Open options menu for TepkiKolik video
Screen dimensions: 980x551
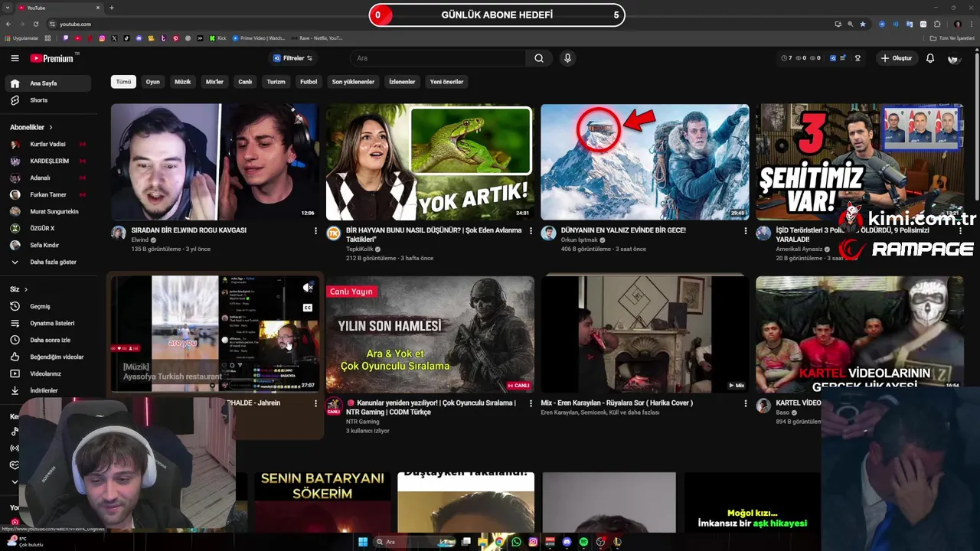531,230
